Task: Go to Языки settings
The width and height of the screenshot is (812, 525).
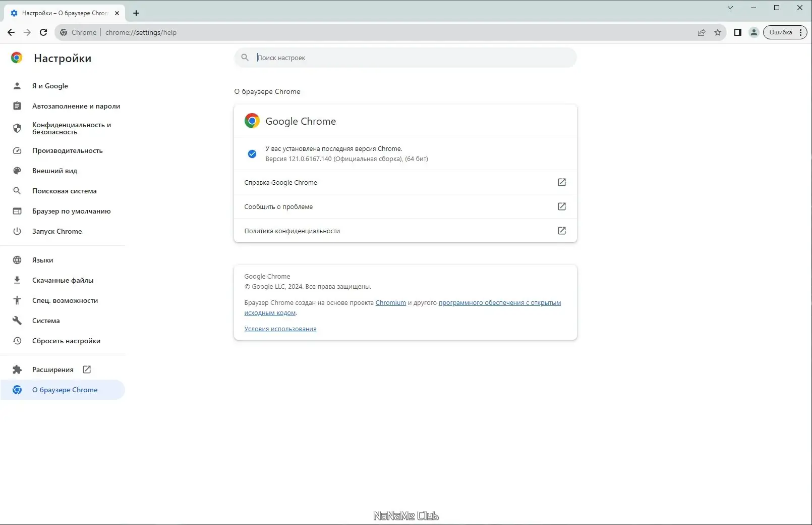Action: tap(63, 260)
